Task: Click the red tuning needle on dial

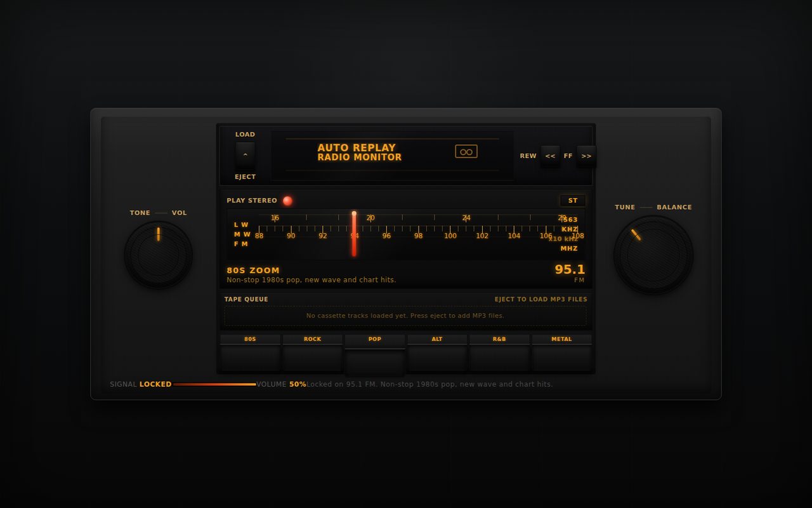Action: (x=354, y=234)
